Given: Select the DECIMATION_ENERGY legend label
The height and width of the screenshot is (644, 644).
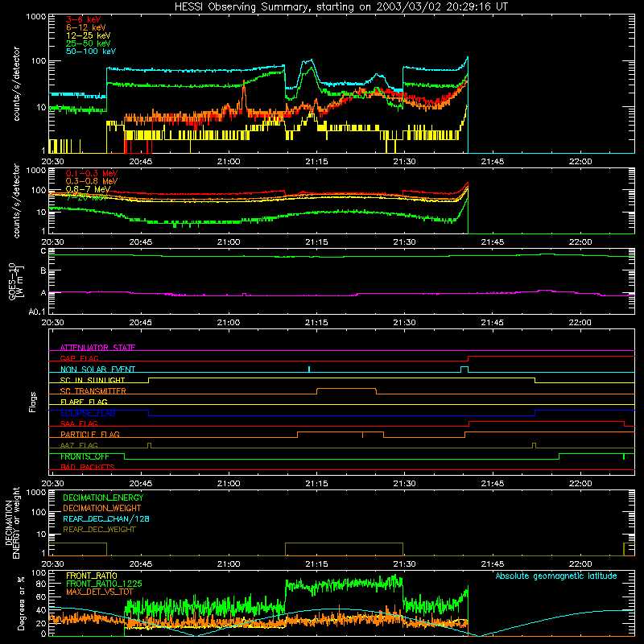Looking at the screenshot, I should [x=103, y=497].
